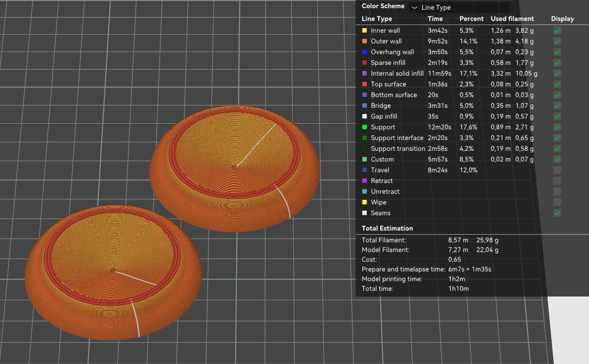Click the Outer wall label

point(386,41)
